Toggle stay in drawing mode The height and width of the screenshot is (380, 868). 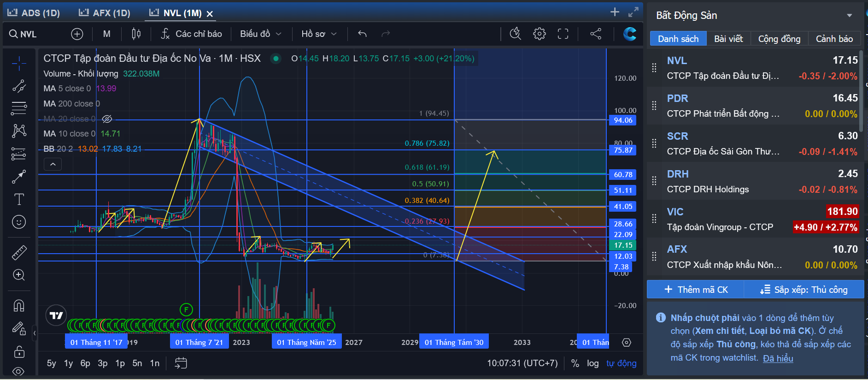point(19,328)
